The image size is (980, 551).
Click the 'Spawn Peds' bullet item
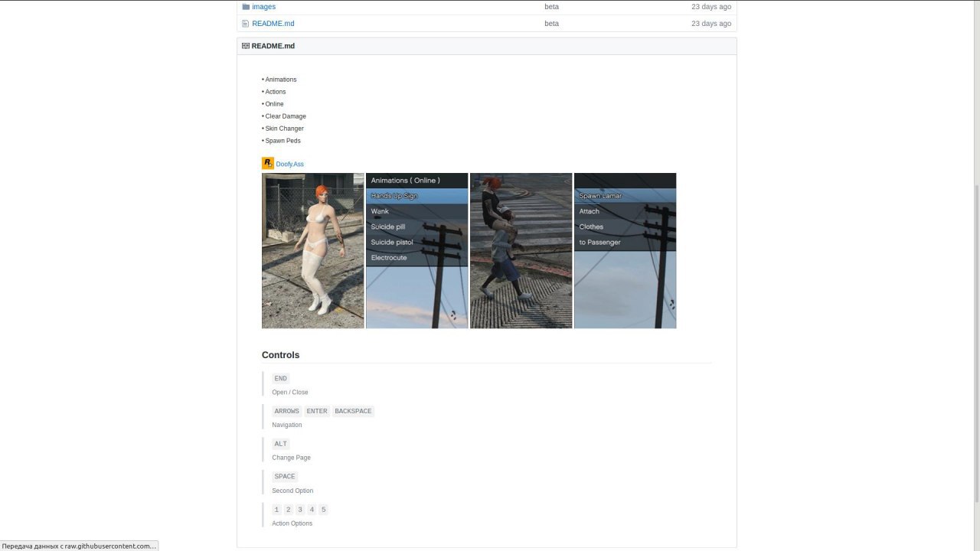(282, 141)
